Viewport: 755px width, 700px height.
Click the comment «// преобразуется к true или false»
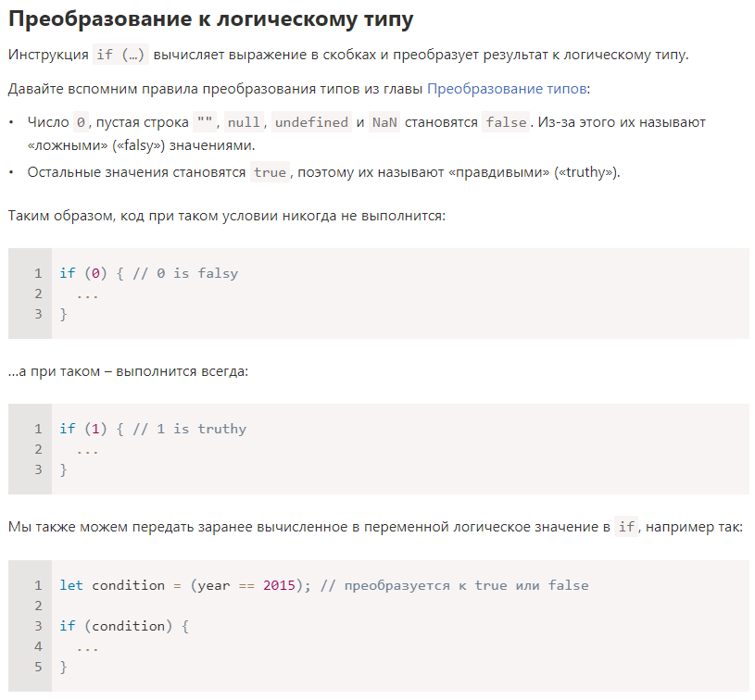pyautogui.click(x=454, y=585)
